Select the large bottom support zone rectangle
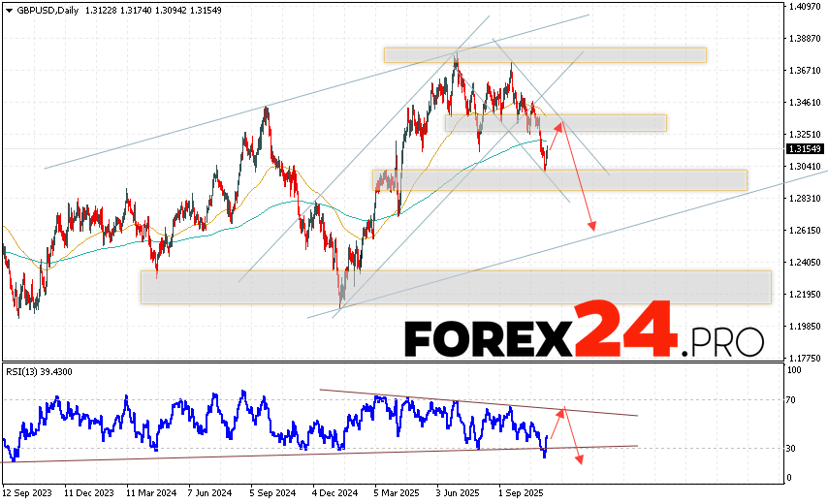The width and height of the screenshot is (828, 504). 456,287
